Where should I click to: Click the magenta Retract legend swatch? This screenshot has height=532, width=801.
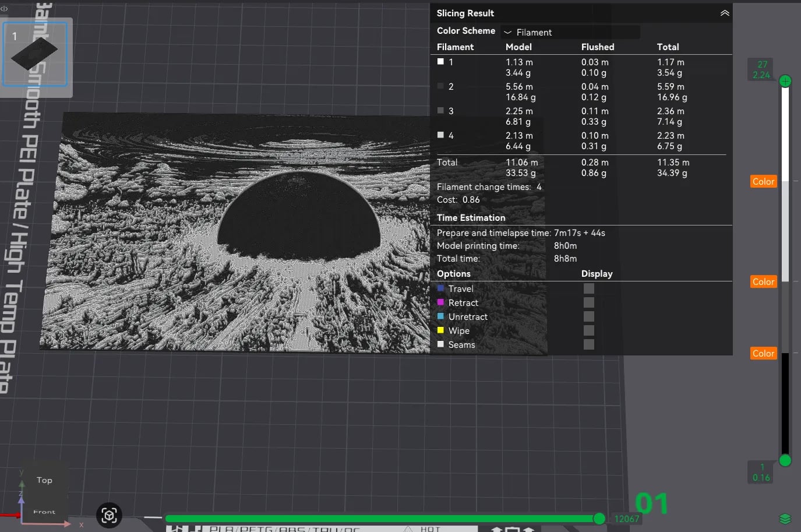click(x=440, y=302)
